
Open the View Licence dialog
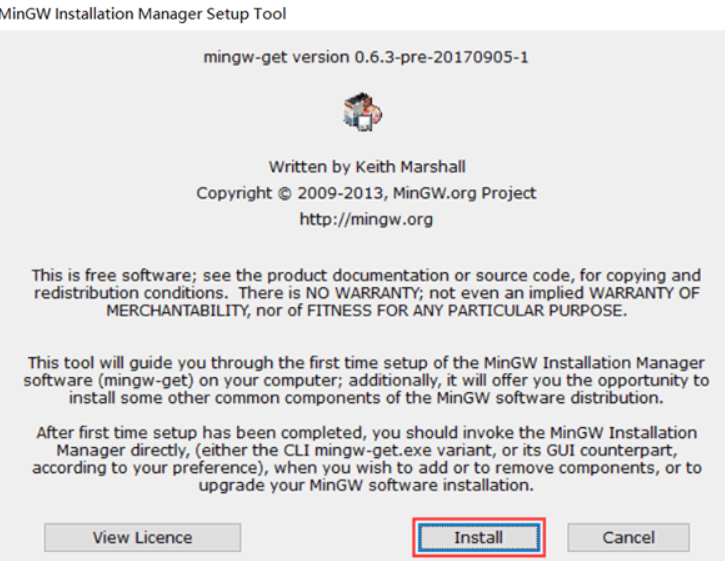(142, 537)
